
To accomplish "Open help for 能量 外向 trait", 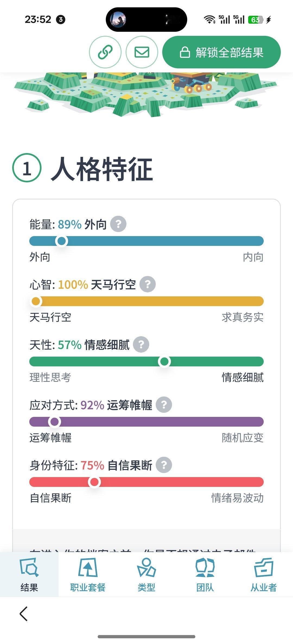I will point(118,224).
